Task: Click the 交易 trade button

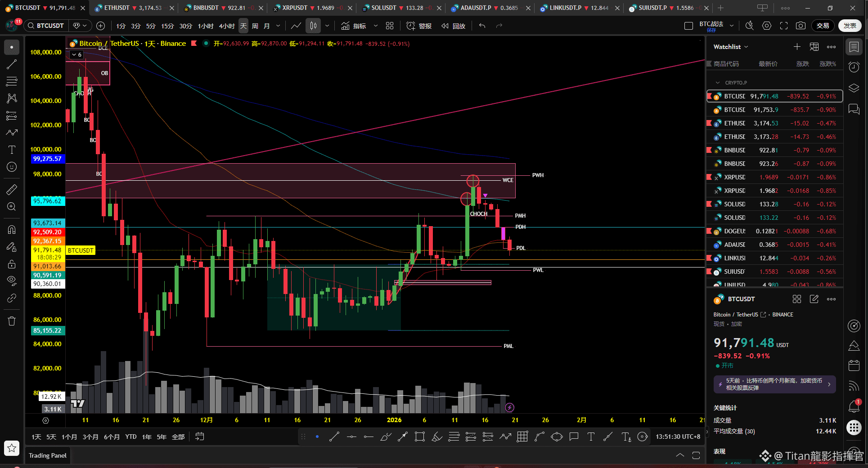Action: pos(823,26)
